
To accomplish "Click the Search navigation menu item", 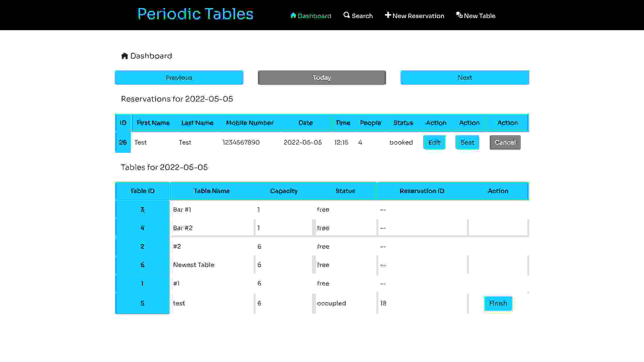I will pyautogui.click(x=357, y=16).
